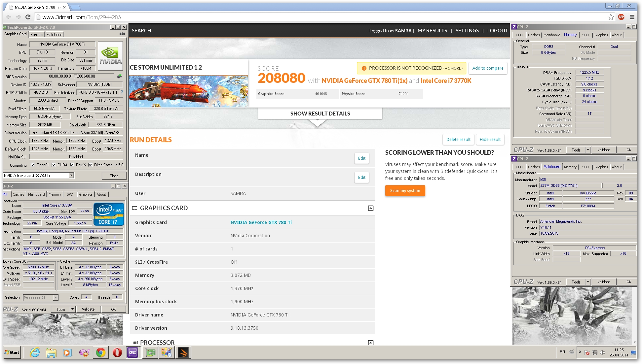Click the browser forward arrow
This screenshot has height=364, width=642.
(x=18, y=17)
